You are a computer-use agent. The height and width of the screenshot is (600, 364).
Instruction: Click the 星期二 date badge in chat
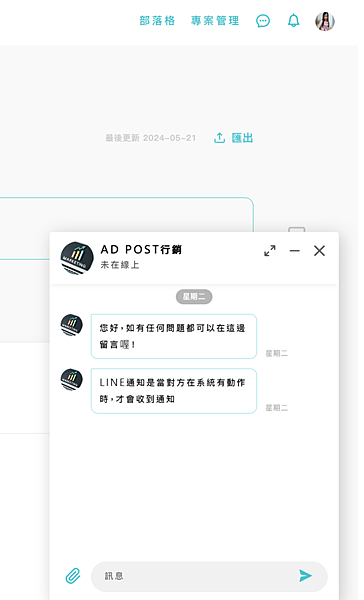194,297
